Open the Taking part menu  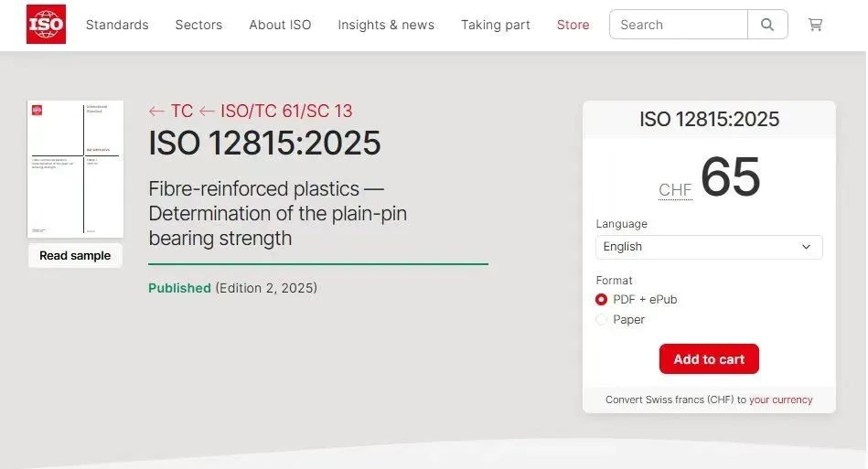click(x=495, y=25)
